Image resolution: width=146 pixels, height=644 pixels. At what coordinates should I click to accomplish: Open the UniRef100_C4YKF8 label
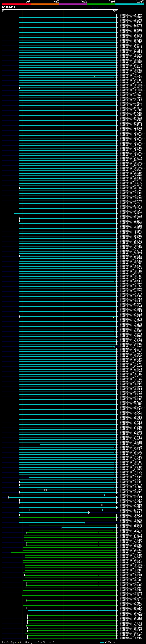point(131,422)
